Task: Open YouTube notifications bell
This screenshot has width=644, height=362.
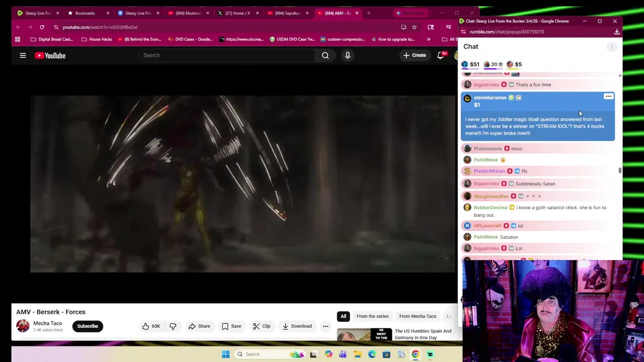Action: click(x=441, y=55)
